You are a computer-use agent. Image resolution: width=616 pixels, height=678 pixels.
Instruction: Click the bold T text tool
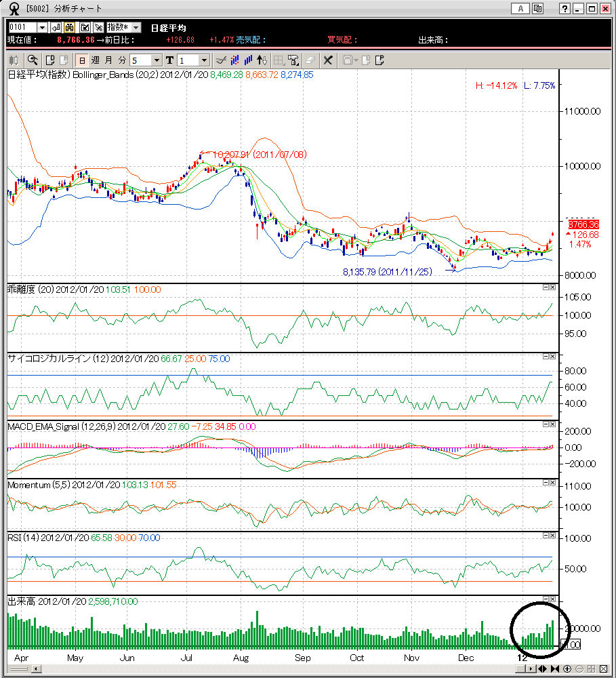(x=169, y=60)
